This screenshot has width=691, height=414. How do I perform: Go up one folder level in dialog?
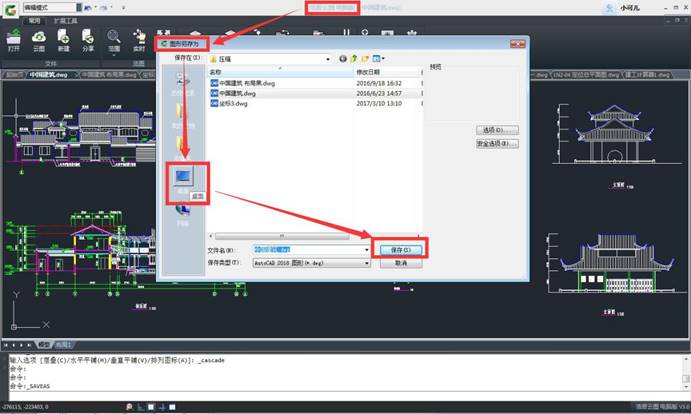(353, 59)
